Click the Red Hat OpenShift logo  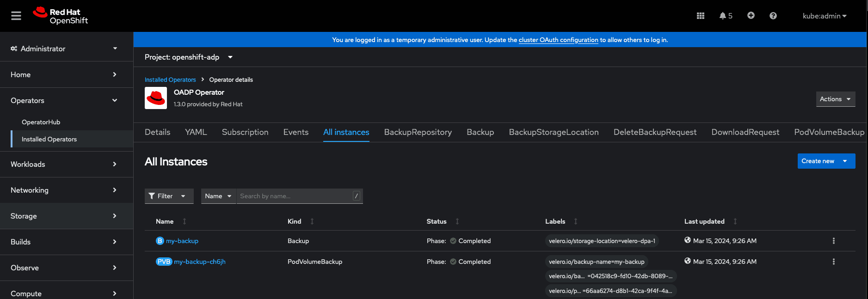(x=60, y=16)
